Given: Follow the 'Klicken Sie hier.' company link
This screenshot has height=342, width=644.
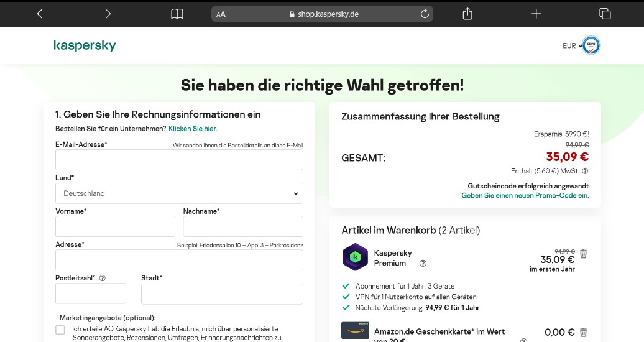Looking at the screenshot, I should (x=193, y=129).
